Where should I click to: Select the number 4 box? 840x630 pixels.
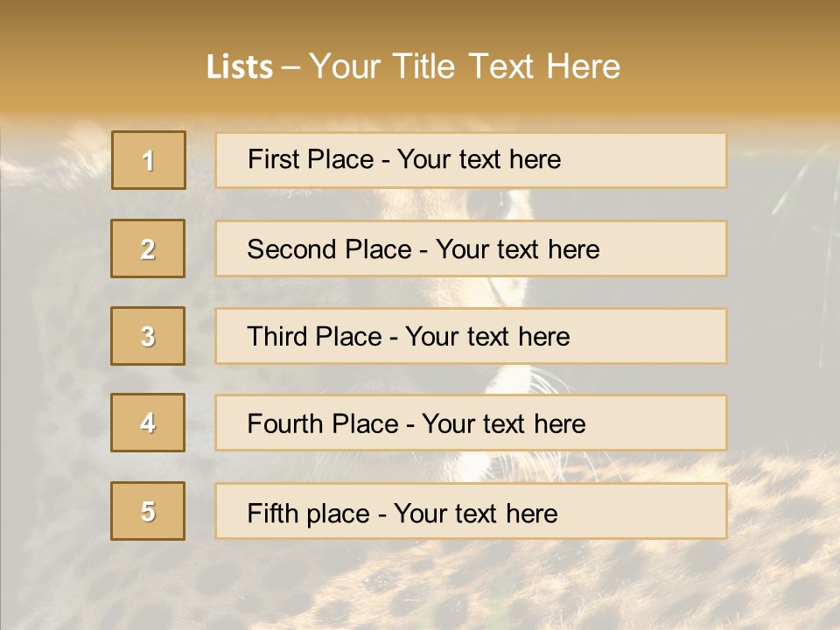coord(148,423)
